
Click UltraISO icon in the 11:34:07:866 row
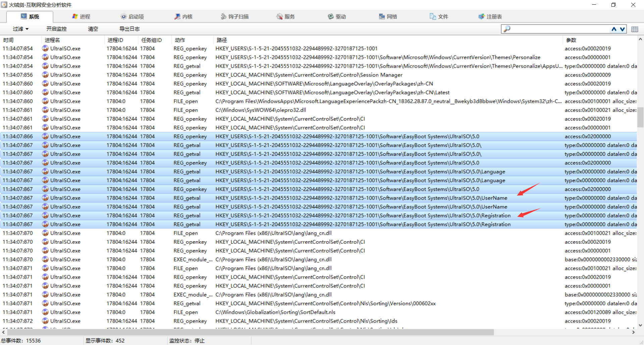[45, 136]
